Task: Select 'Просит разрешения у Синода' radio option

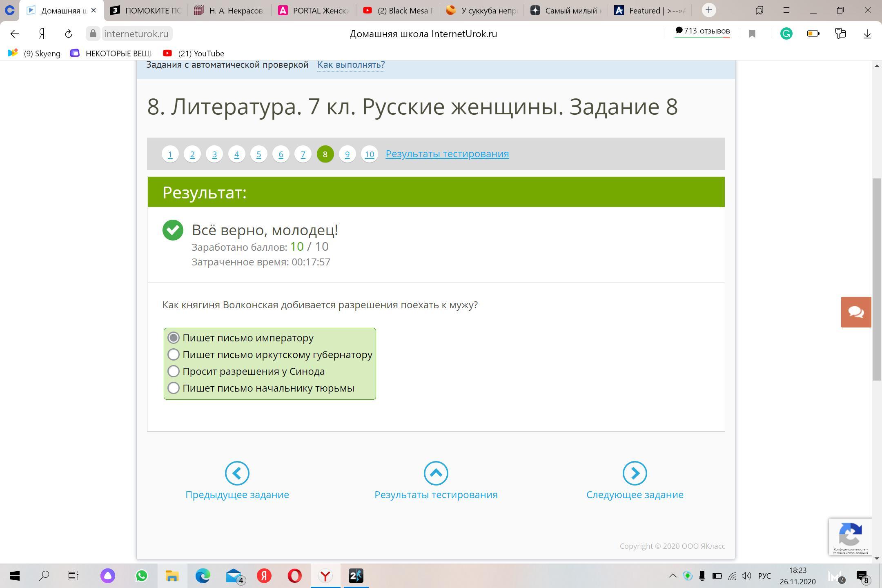Action: 174,371
